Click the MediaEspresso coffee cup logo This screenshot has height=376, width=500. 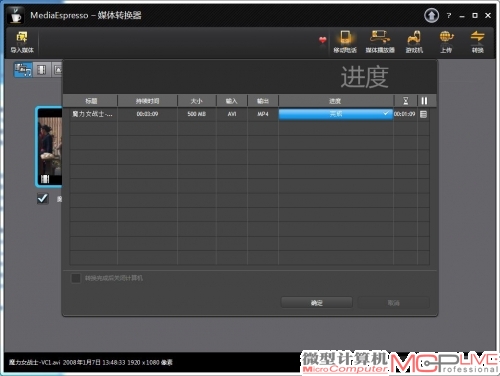tap(15, 15)
